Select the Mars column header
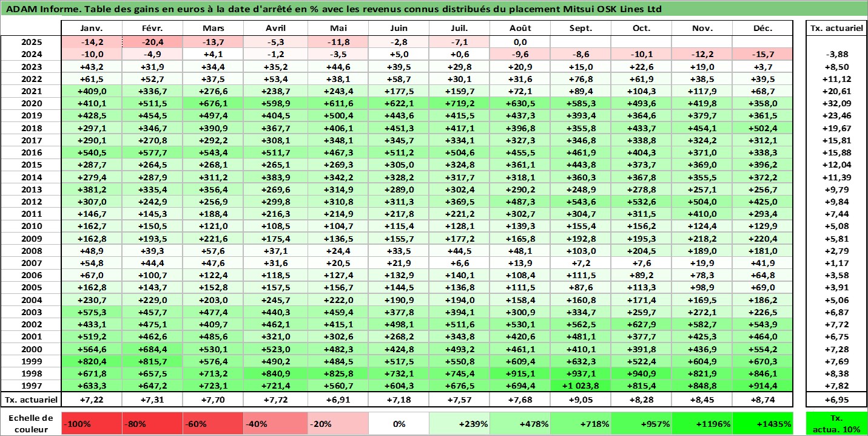 pos(213,28)
